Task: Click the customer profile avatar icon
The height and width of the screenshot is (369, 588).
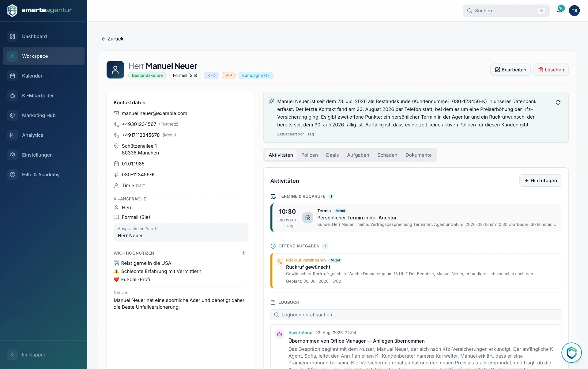Action: (115, 70)
